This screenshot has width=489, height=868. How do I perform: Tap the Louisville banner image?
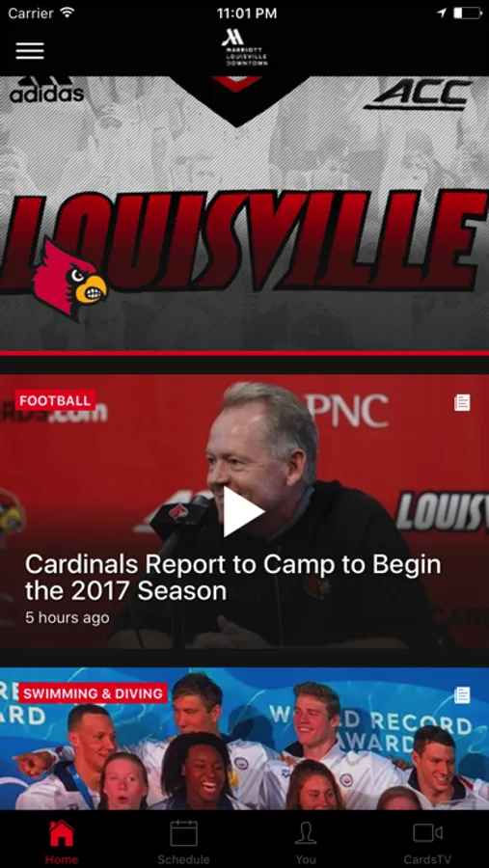point(244,213)
